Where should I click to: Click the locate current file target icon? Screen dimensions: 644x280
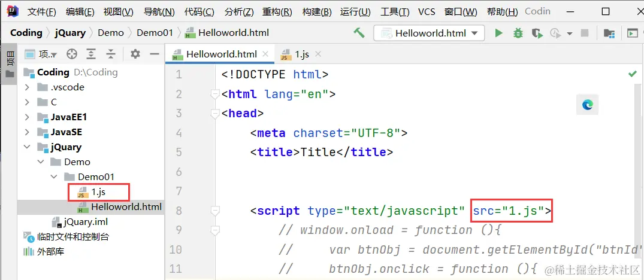tap(72, 54)
